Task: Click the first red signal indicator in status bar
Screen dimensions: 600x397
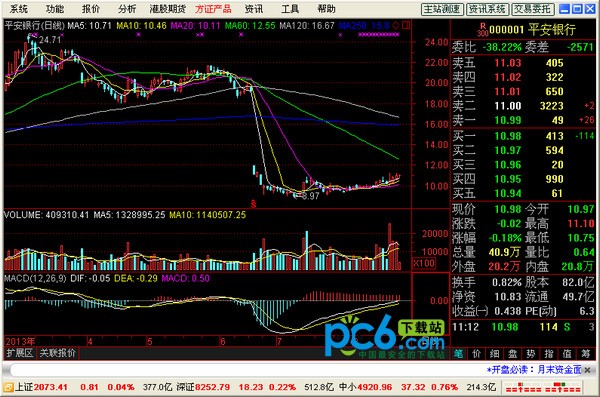Action: (523, 387)
